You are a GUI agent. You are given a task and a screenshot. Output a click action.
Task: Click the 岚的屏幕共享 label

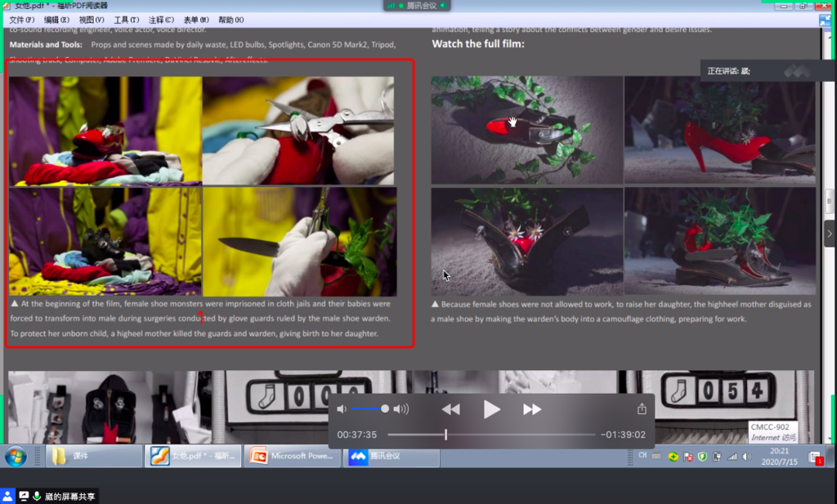[x=70, y=497]
